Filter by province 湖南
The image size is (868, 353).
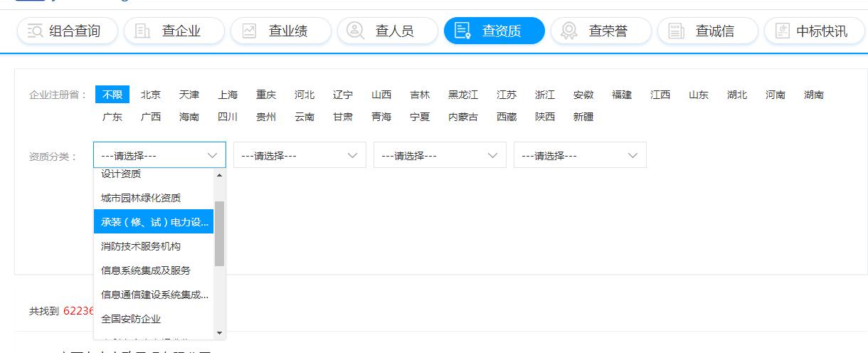[x=814, y=95]
